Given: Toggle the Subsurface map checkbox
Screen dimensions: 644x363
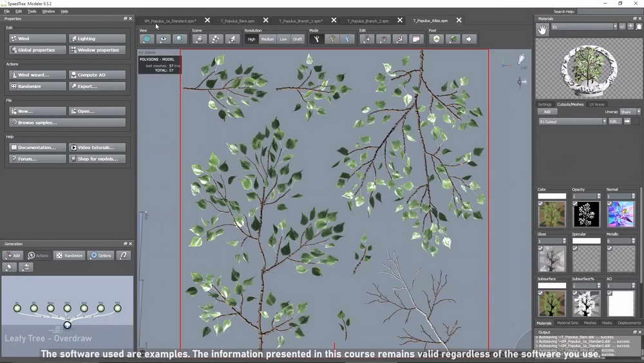Looking at the screenshot, I should pyautogui.click(x=540, y=293).
